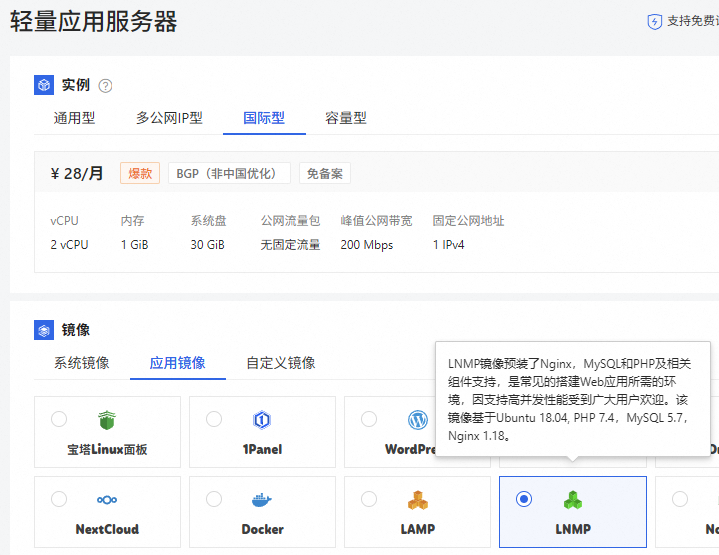Open the help question mark next to 实例

(x=105, y=86)
